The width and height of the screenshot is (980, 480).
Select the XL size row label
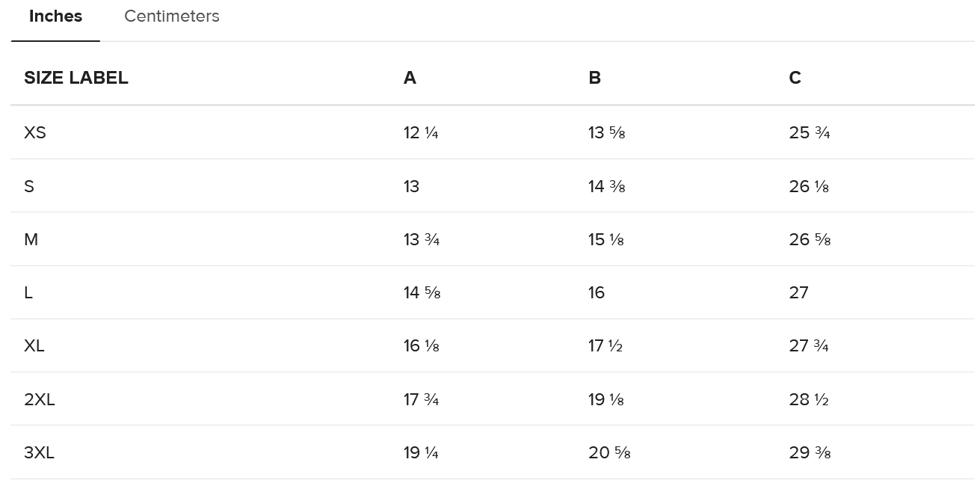pos(34,345)
